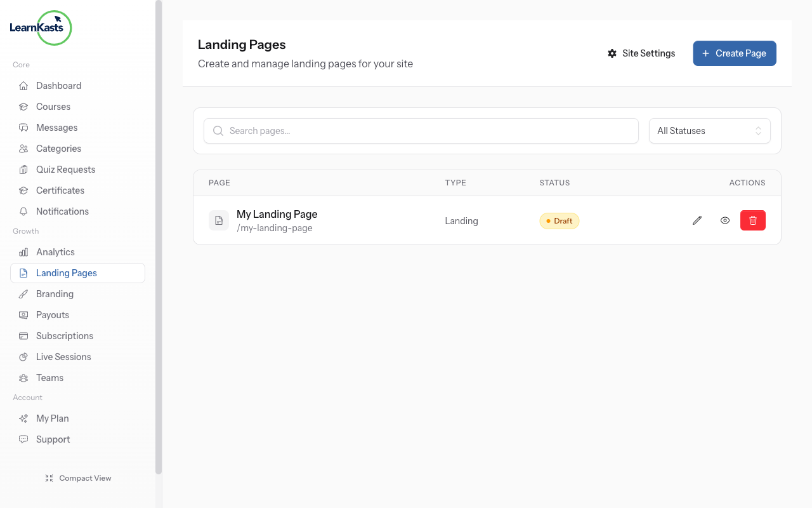The width and height of the screenshot is (812, 508).
Task: Open Quiz Requests via its sidebar icon
Action: point(23,169)
